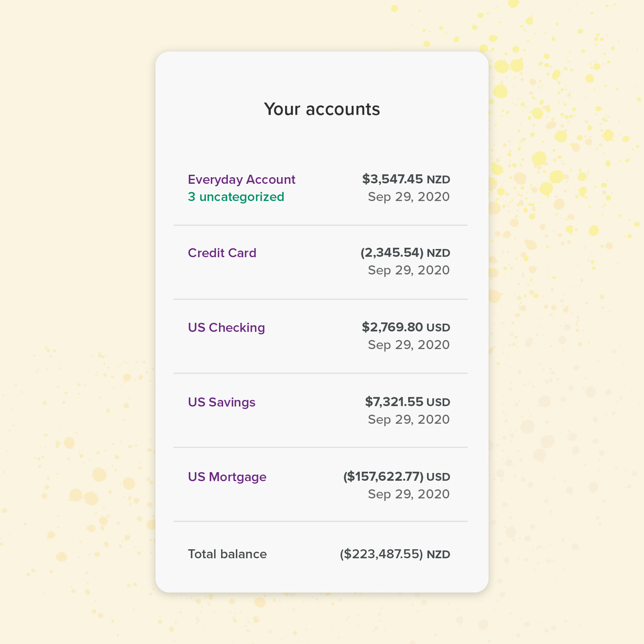Click the USD currency label next to $2,769.80
644x644 pixels.
coord(438,327)
